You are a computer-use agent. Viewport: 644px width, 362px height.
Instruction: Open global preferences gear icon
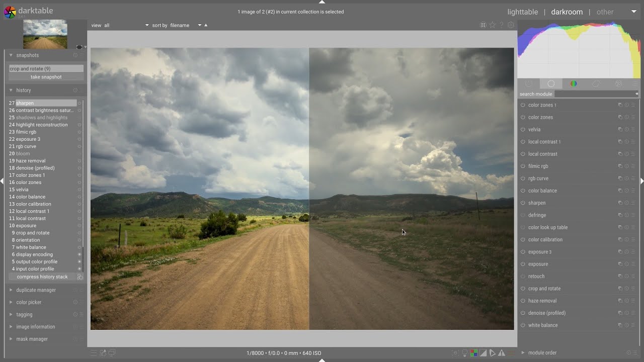coord(511,25)
